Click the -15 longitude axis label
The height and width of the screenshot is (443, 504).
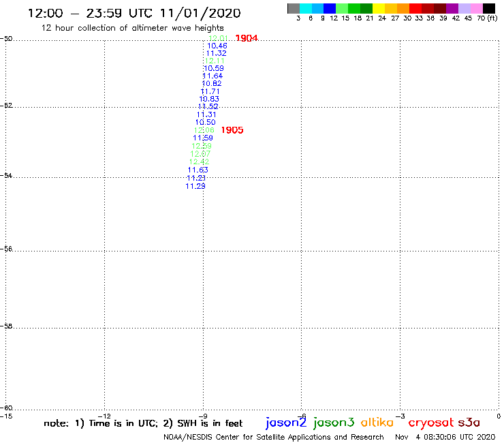point(6,416)
